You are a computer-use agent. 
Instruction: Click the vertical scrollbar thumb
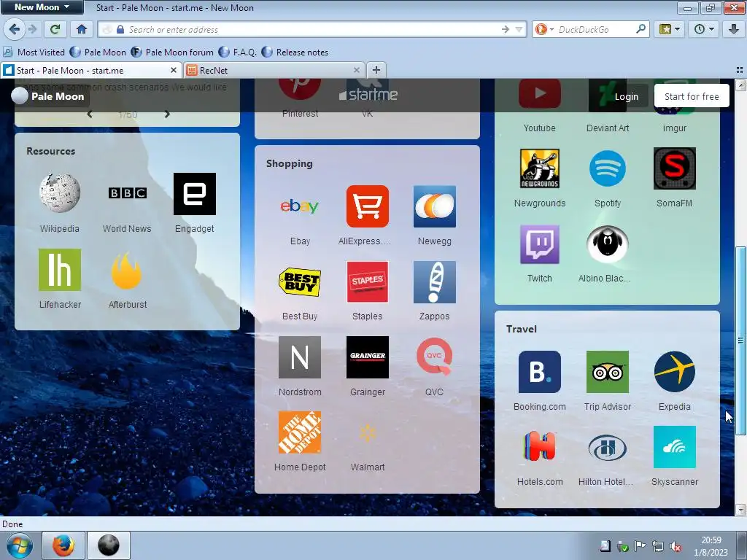(x=740, y=340)
